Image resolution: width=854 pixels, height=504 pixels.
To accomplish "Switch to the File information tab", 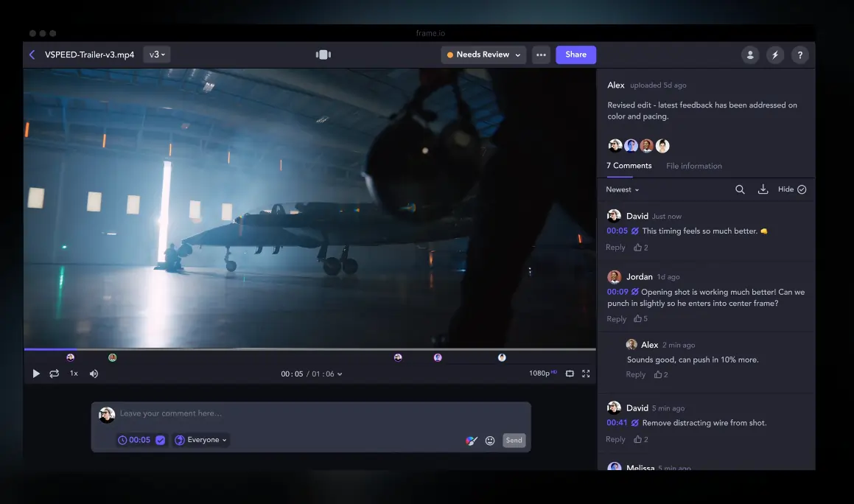I will pyautogui.click(x=693, y=166).
